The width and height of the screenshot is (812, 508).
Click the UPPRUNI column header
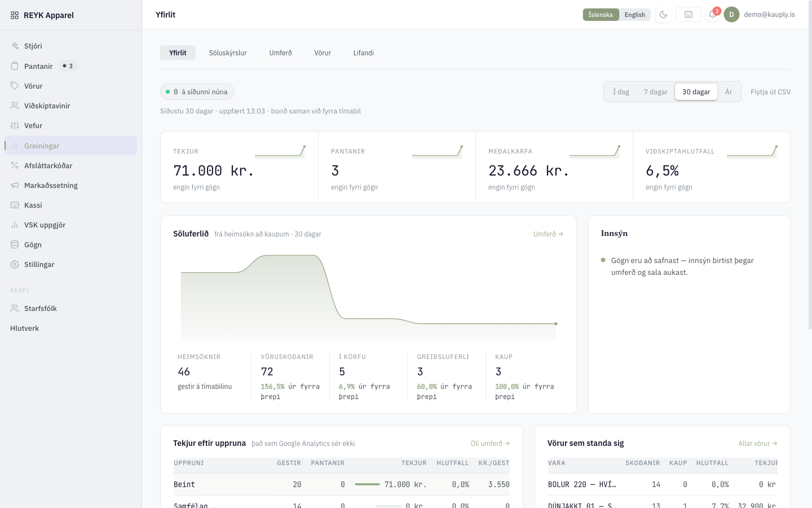click(189, 463)
